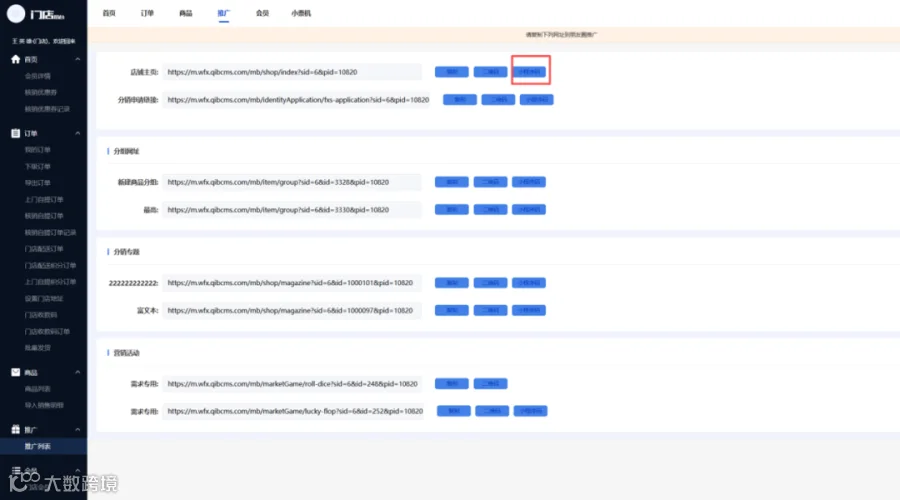
Task: Click the roll-dice URL field
Action: click(x=292, y=383)
